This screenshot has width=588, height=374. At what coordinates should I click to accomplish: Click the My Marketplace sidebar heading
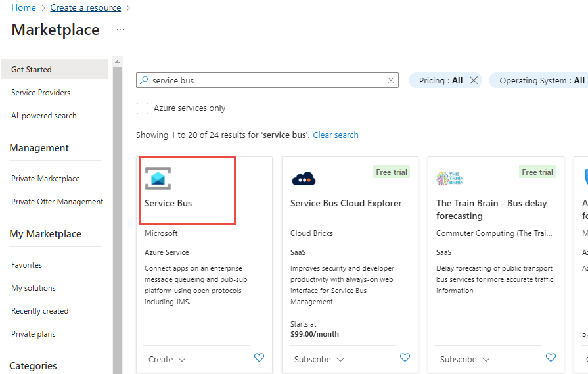tap(45, 234)
